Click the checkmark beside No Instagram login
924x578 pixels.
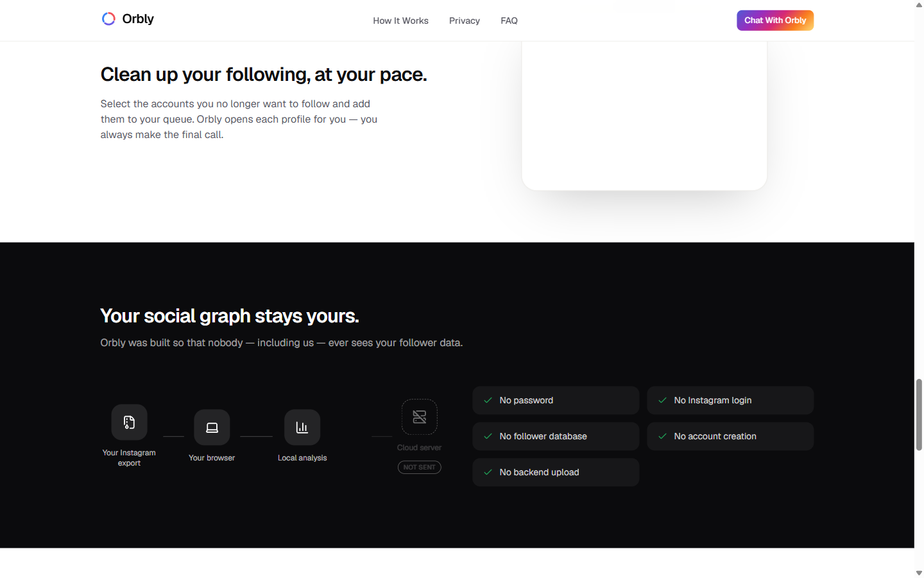(x=663, y=400)
